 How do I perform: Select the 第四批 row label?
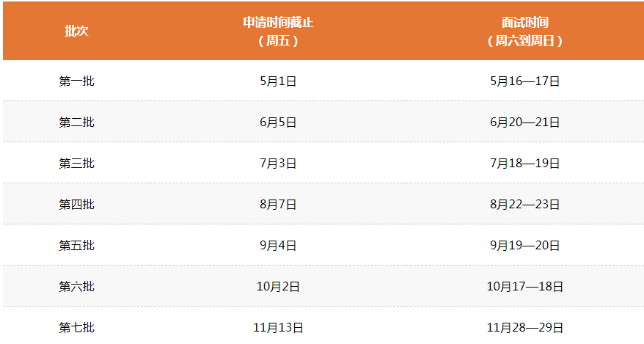pos(76,205)
